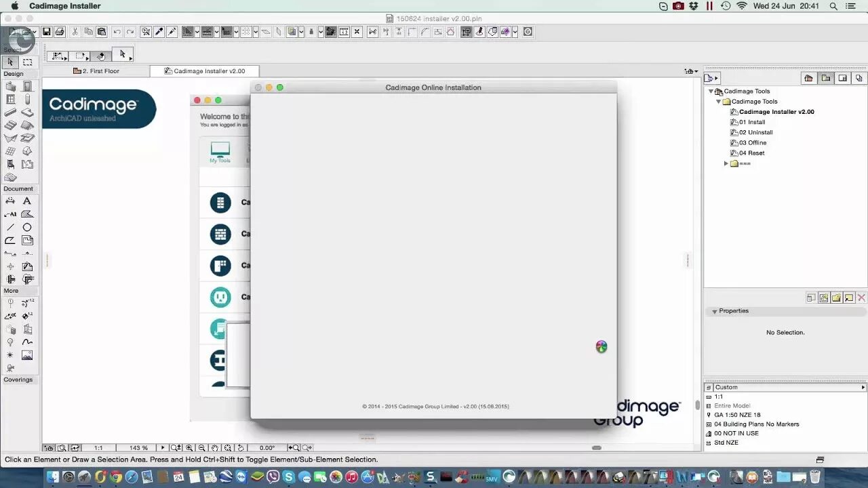Click the Save icon in the toolbar
Screen dimensions: 868x488
[x=47, y=32]
